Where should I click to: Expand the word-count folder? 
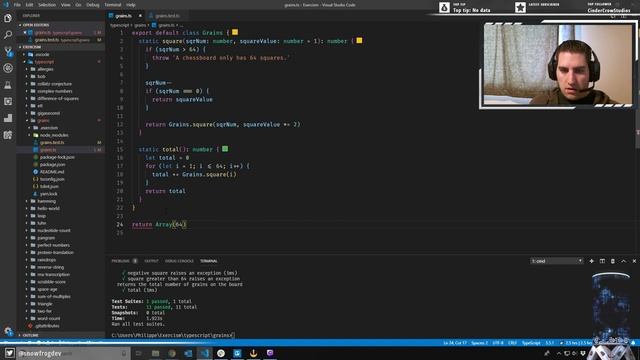[x=49, y=318]
